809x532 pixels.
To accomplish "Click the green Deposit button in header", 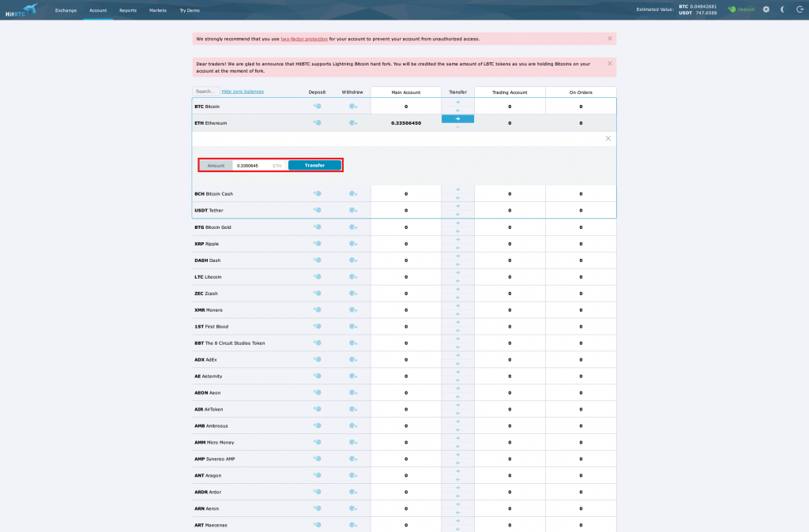I will tap(741, 9).
